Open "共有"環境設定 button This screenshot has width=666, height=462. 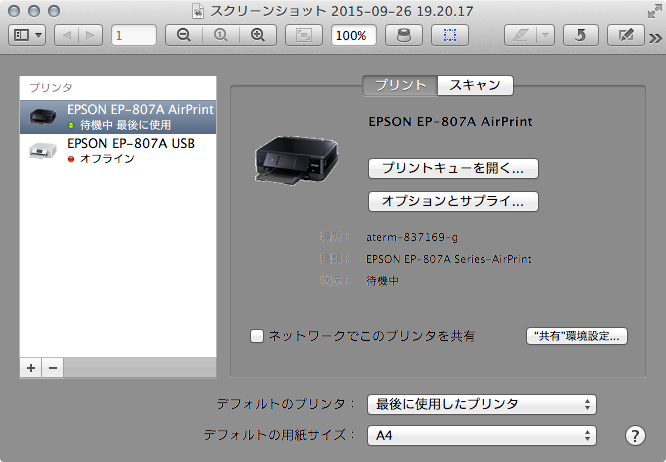(577, 336)
